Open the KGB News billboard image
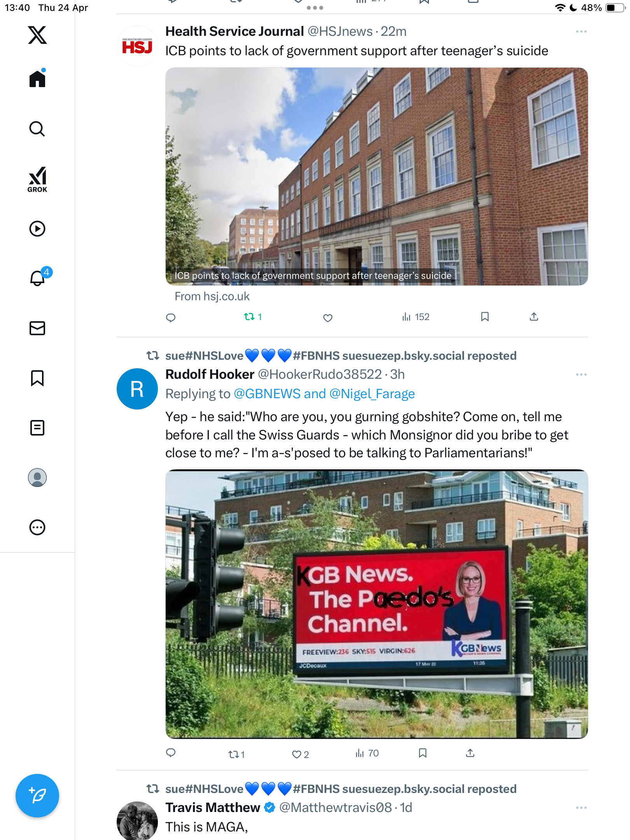This screenshot has height=840, width=630. 376,604
